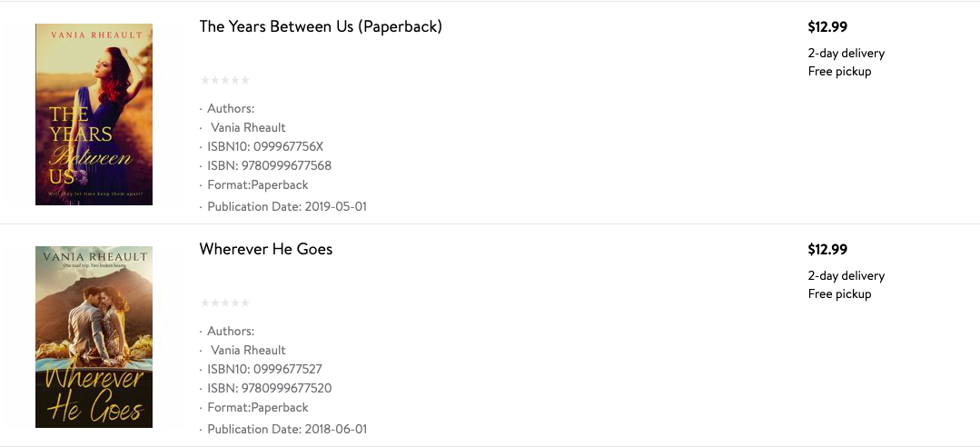Click "2-day delivery" for The Years Between Us
Viewport: 980px width, 447px height.
tap(846, 53)
